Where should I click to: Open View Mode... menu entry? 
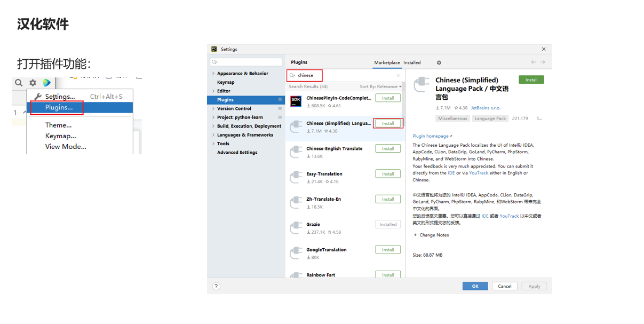tap(66, 146)
